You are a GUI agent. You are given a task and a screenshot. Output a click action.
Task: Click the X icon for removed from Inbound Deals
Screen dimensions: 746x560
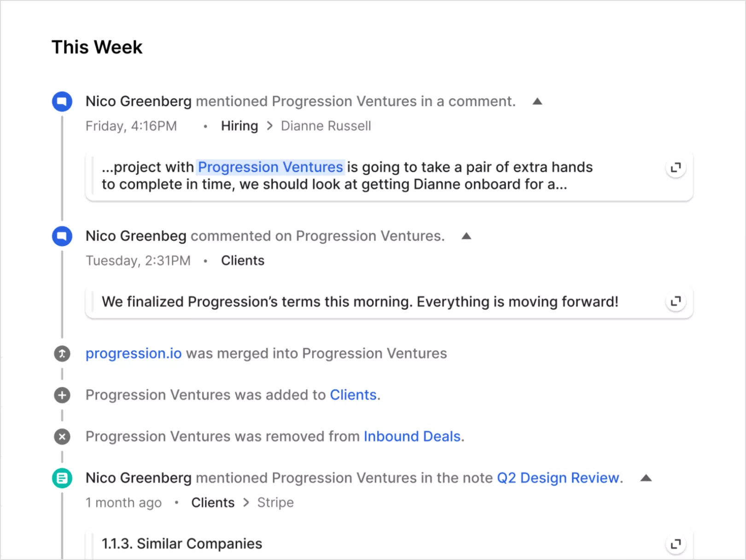click(x=62, y=437)
